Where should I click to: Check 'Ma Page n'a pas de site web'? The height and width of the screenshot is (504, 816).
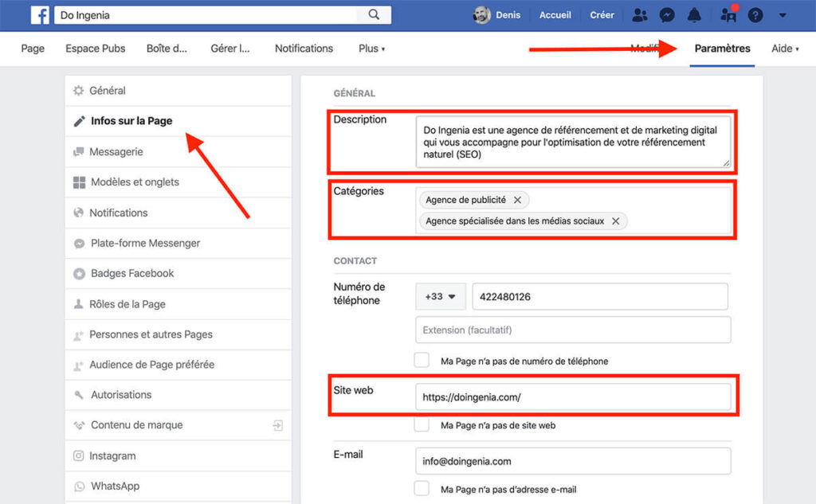tap(422, 424)
